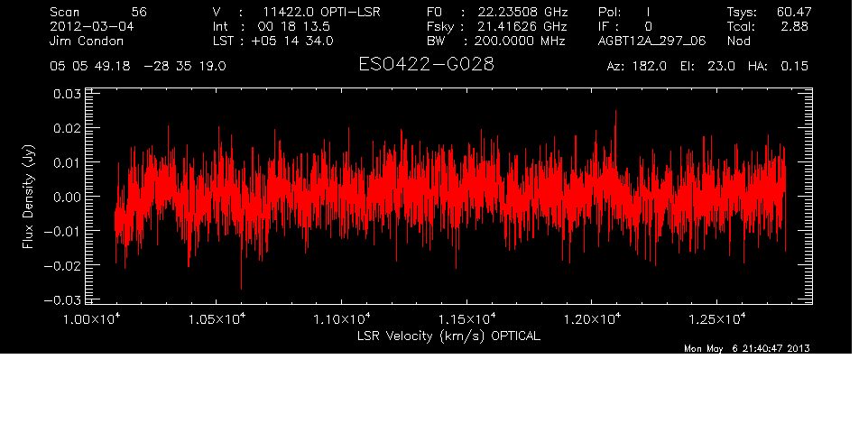868x442 pixels.
Task: Click the LST value +05 14 34.0
Action: [x=285, y=41]
